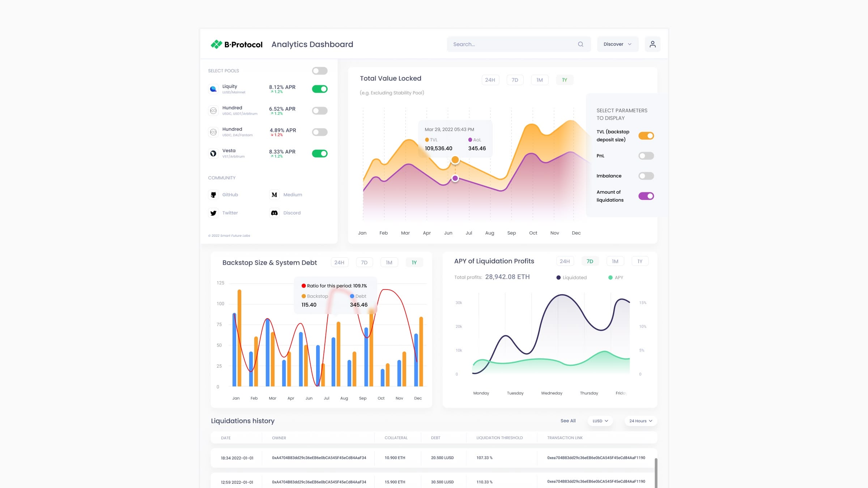
Task: Select 1M tab in Backstop Size chart
Action: [389, 262]
